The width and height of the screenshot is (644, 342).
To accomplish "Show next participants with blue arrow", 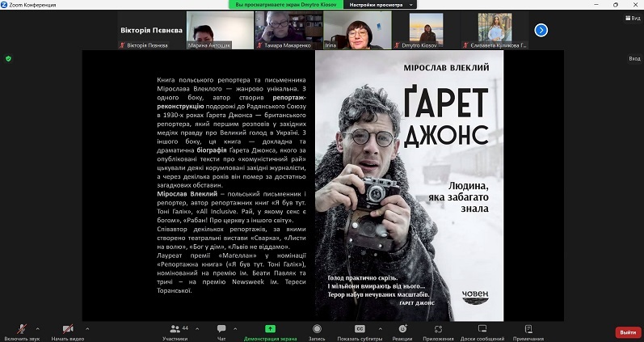I will [x=541, y=30].
